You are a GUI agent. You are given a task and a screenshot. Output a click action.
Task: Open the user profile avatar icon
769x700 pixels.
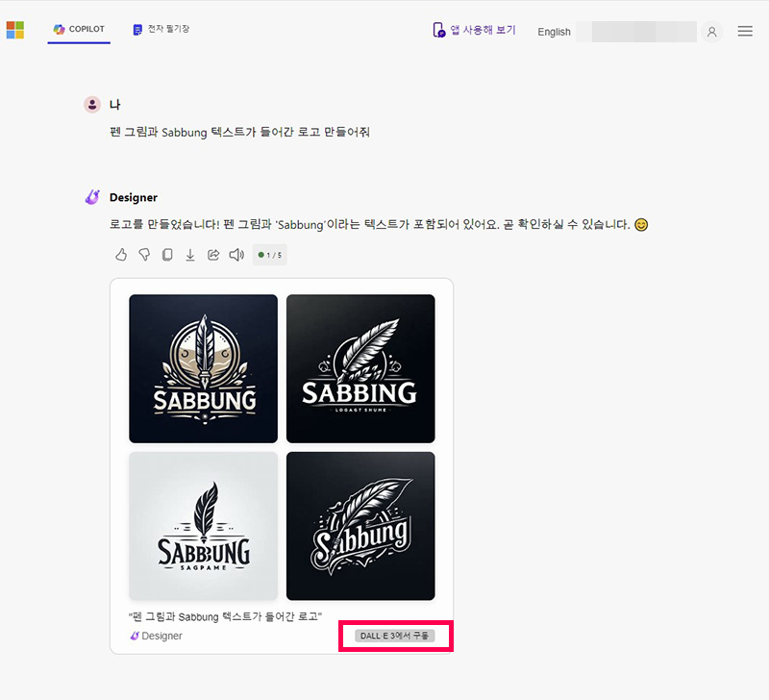(x=711, y=32)
